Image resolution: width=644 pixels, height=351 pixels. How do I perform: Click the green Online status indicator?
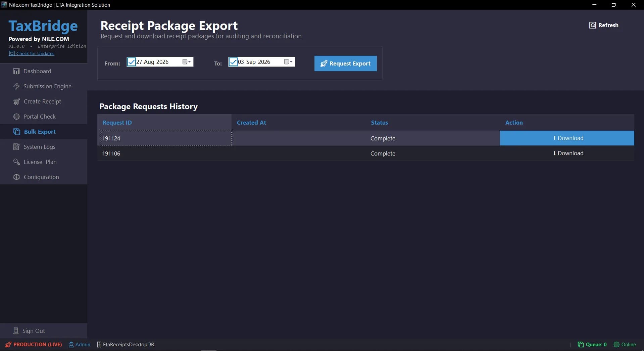(x=616, y=345)
